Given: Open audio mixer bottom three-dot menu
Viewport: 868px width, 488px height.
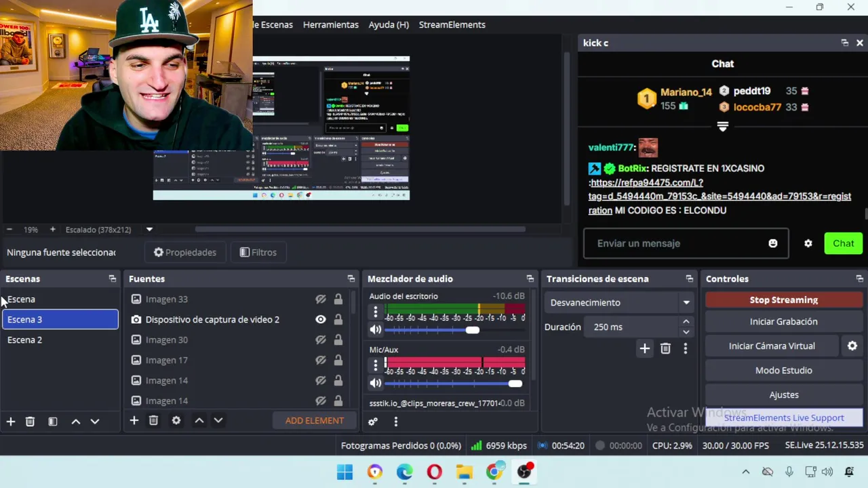Looking at the screenshot, I should click(396, 422).
